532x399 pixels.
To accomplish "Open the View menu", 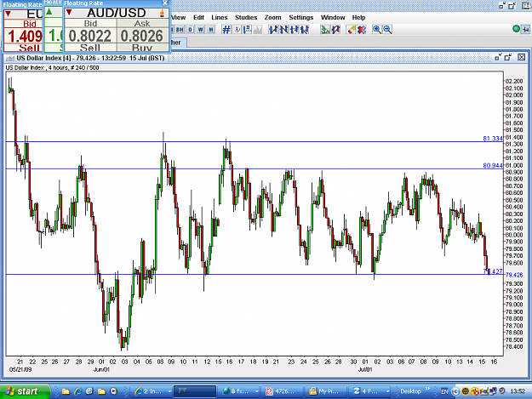I will click(x=178, y=18).
